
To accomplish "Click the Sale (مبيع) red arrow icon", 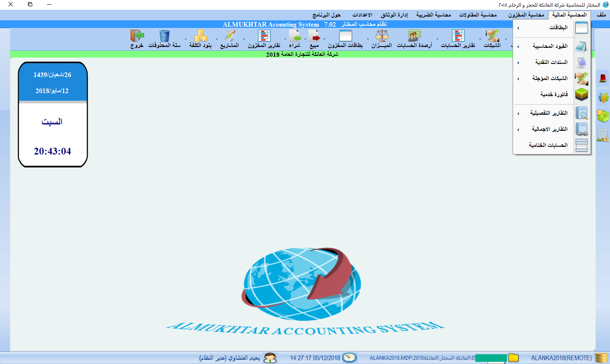I will [314, 36].
